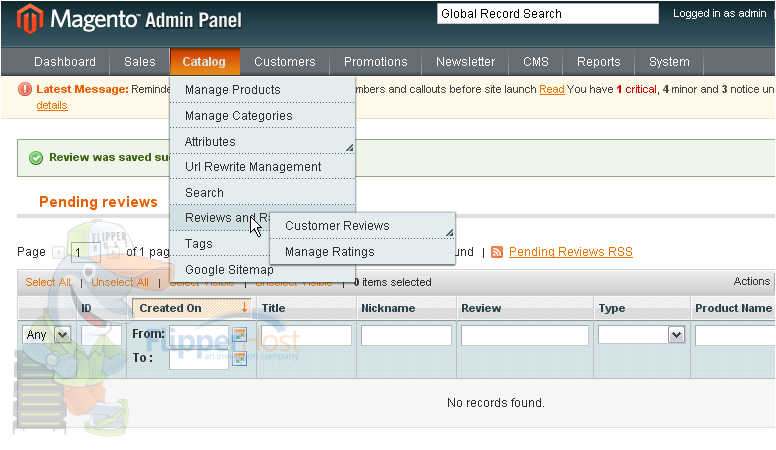The height and width of the screenshot is (450, 776).
Task: Click the Review filter input
Action: 525,335
